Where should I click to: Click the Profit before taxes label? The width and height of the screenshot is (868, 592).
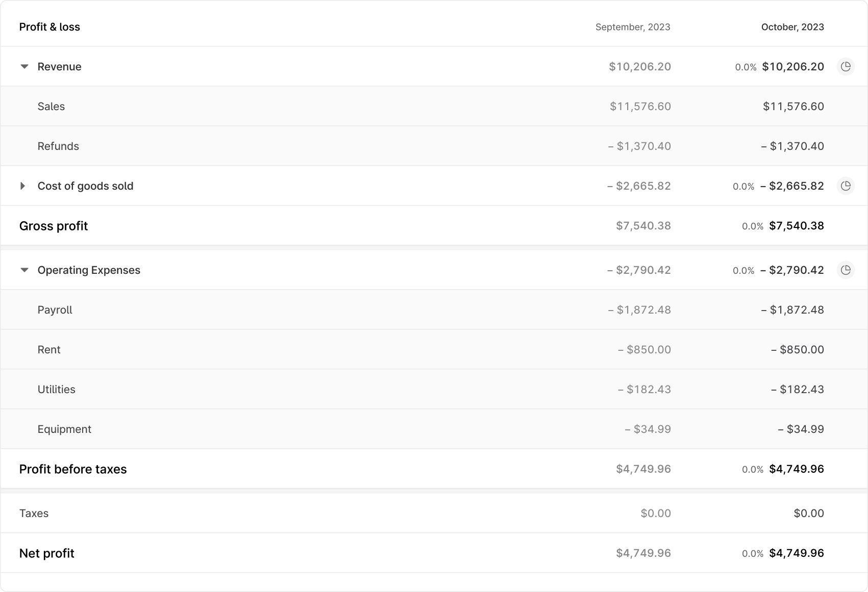pyautogui.click(x=73, y=469)
